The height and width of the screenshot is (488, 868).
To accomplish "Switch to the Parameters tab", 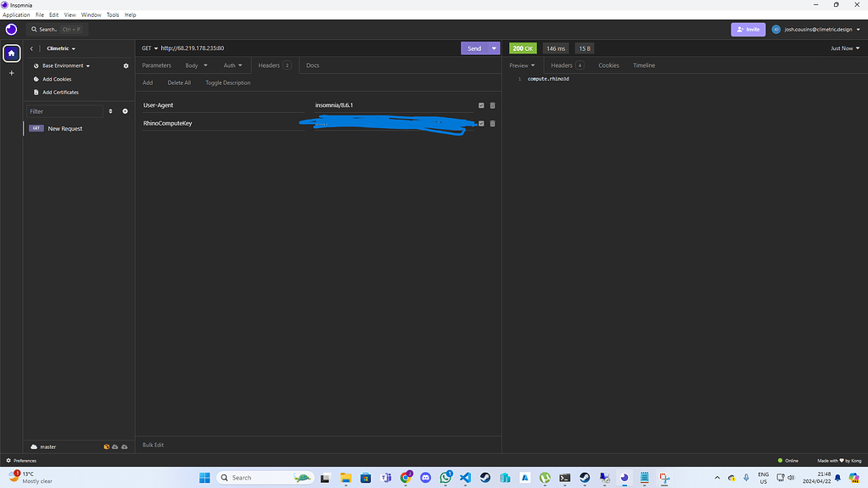I will point(157,65).
